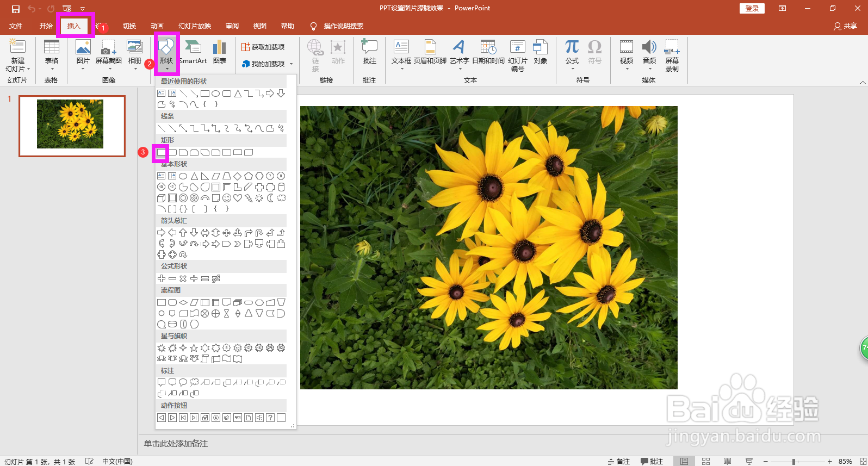
Task: Insert 页眉和页脚 header and footer
Action: coord(430,53)
